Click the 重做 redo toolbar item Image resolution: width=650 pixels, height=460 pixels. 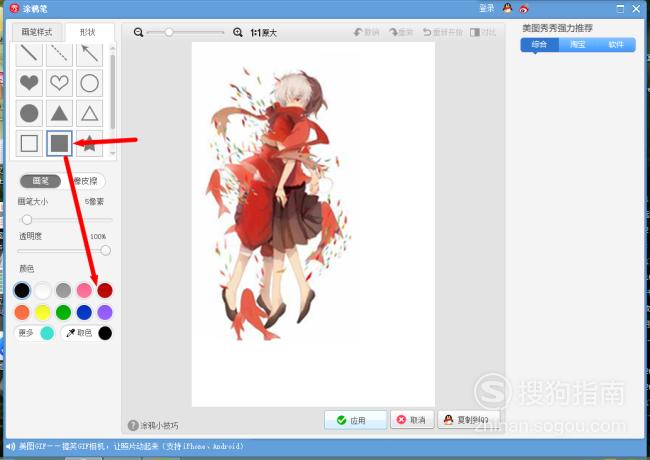(401, 32)
